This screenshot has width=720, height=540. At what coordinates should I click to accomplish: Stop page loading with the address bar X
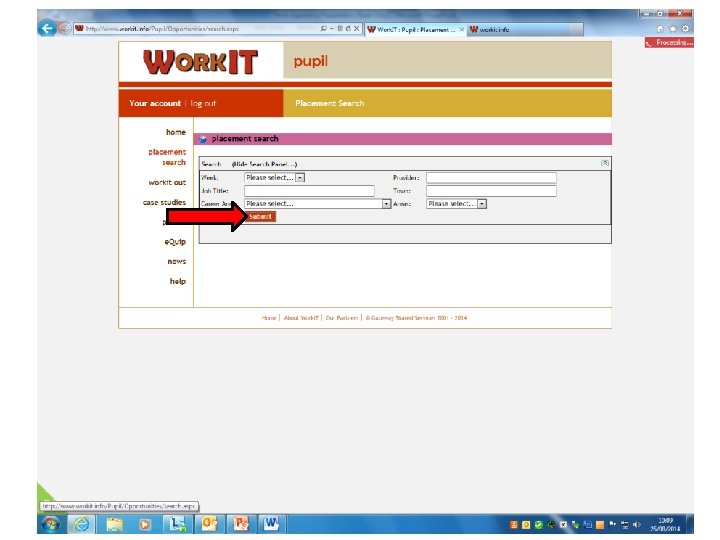pyautogui.click(x=356, y=28)
